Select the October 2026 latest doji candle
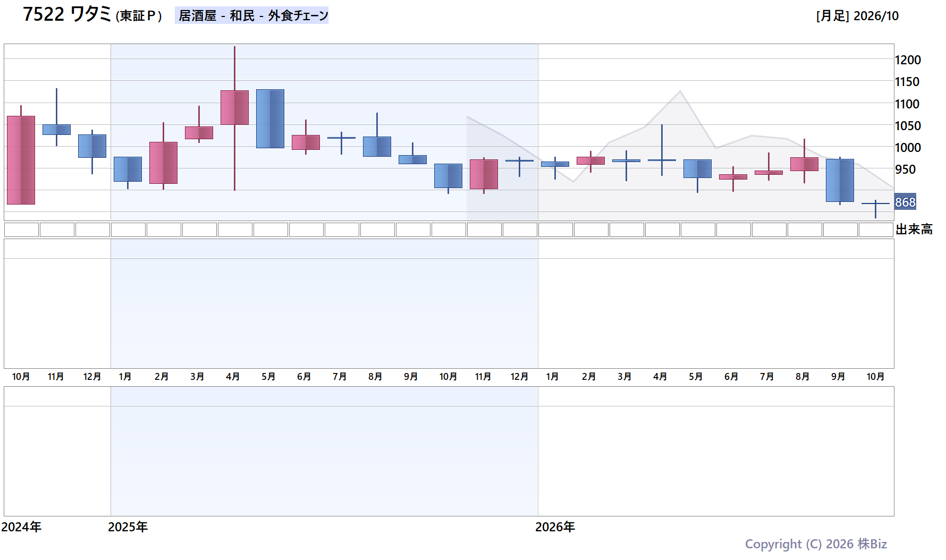The image size is (946, 560). pos(875,203)
